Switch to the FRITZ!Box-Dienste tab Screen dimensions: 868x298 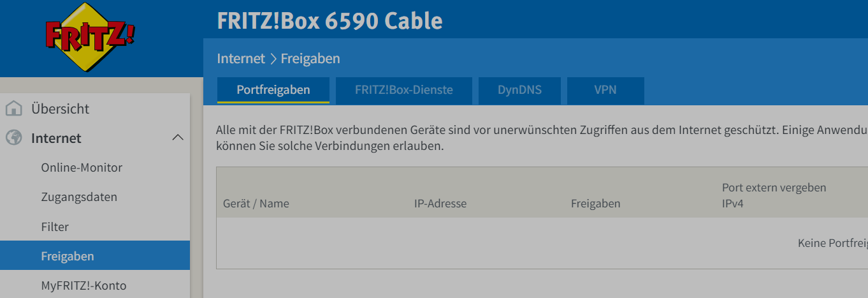coord(404,90)
